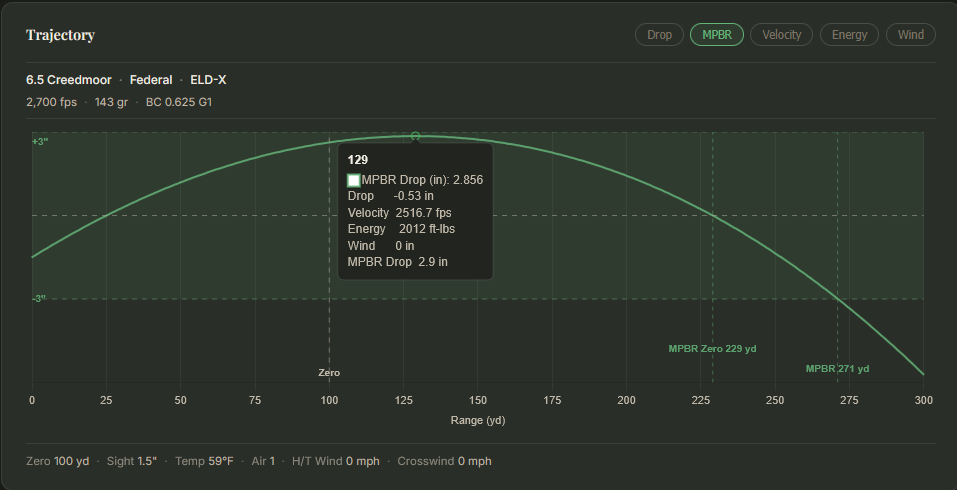This screenshot has height=490, width=957.
Task: Show the Energy chart view
Action: point(849,35)
